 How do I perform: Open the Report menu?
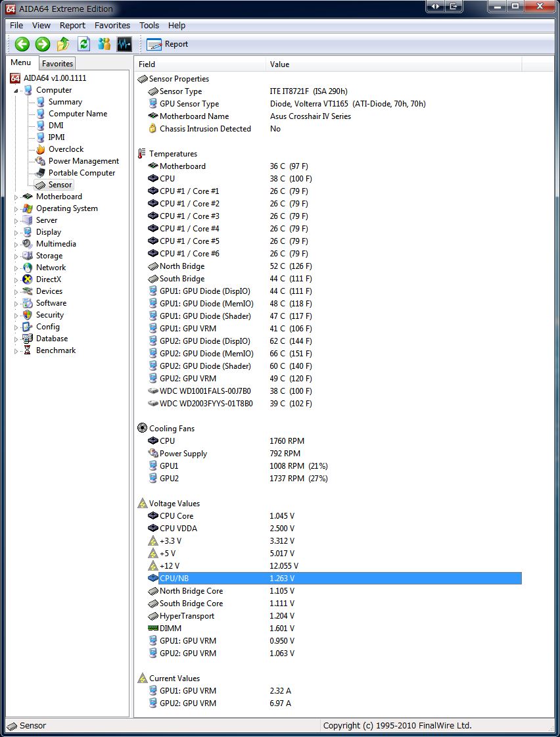pyautogui.click(x=72, y=26)
